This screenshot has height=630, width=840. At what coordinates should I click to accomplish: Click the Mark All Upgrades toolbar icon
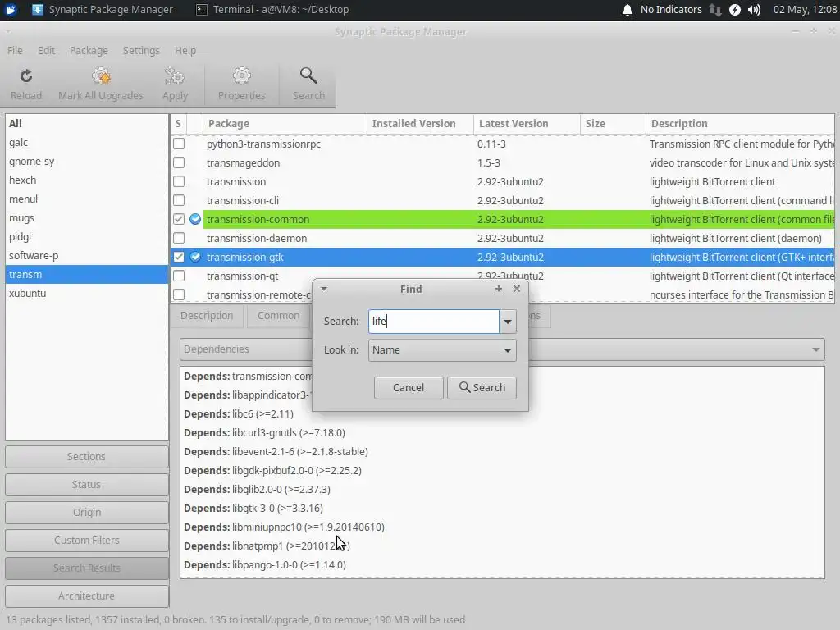101,76
